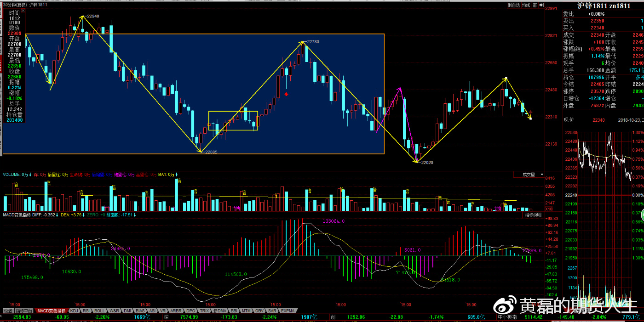Image resolution: width=644 pixels, height=322 pixels.
Task: Click the 中小板指 index in status bar
Action: coord(507,317)
